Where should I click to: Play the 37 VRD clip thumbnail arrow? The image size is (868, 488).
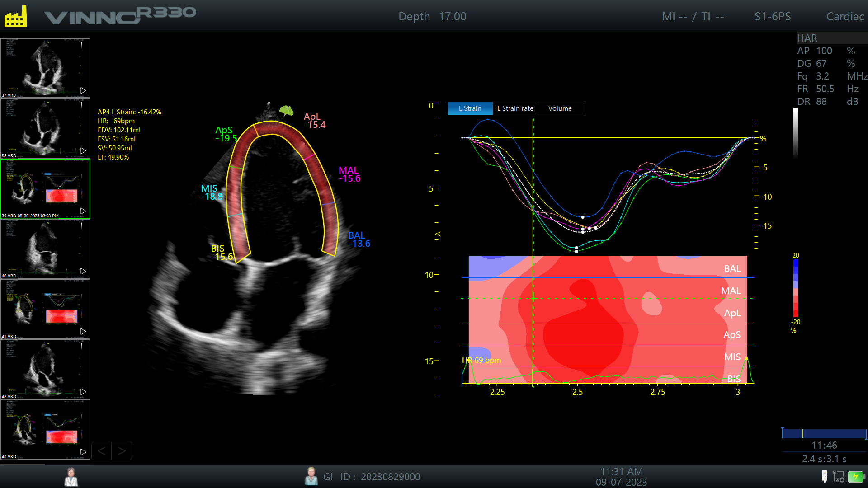coord(83,90)
